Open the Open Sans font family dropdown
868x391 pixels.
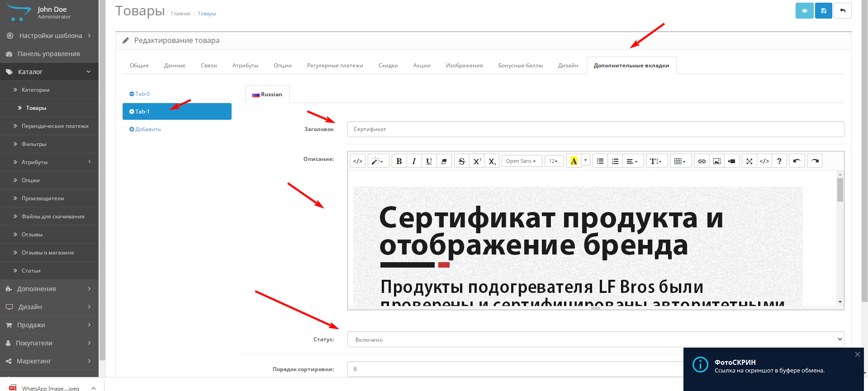click(x=522, y=161)
